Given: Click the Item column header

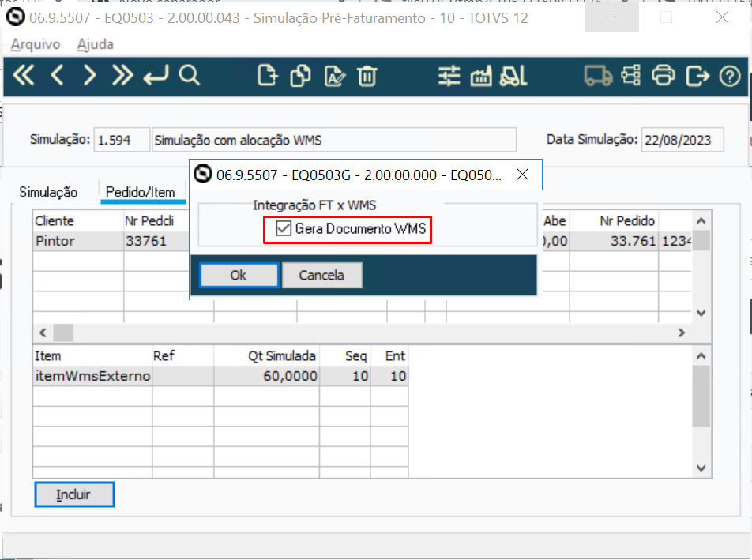Looking at the screenshot, I should pyautogui.click(x=92, y=355).
